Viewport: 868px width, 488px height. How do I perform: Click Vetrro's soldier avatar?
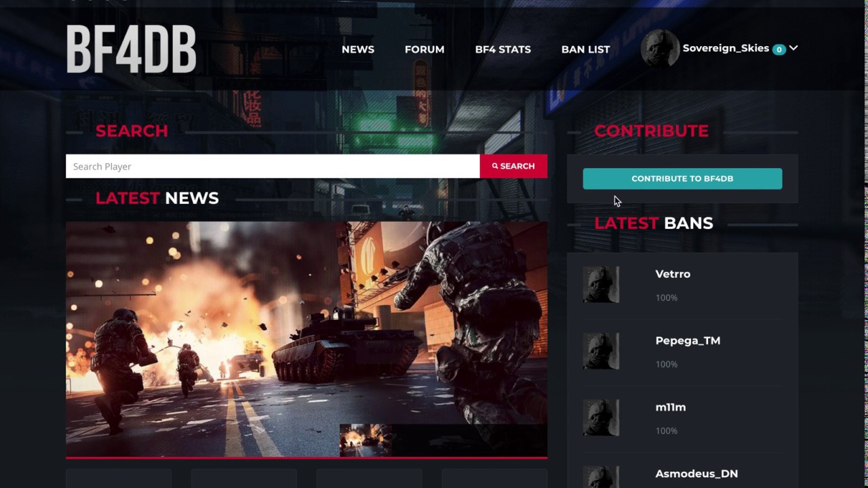pos(601,284)
